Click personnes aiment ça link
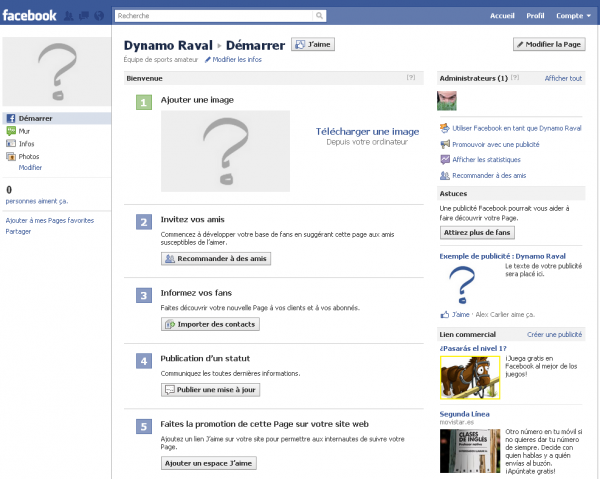This screenshot has height=479, width=600. pos(37,201)
